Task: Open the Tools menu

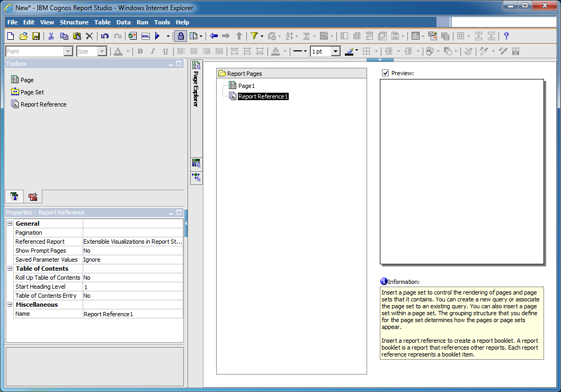Action: click(x=162, y=22)
